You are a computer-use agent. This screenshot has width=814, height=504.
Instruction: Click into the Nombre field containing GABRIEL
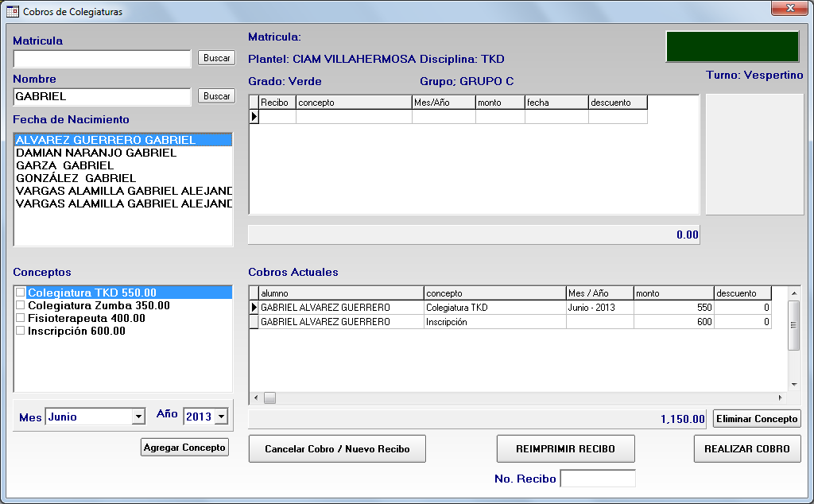click(103, 96)
